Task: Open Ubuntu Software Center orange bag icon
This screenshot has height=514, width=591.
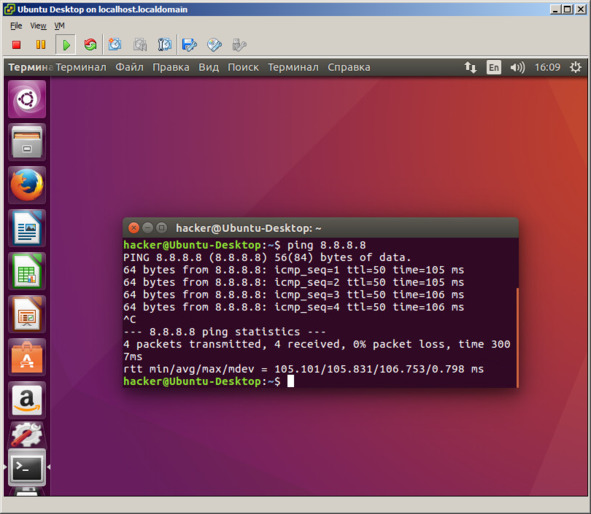Action: tap(27, 357)
